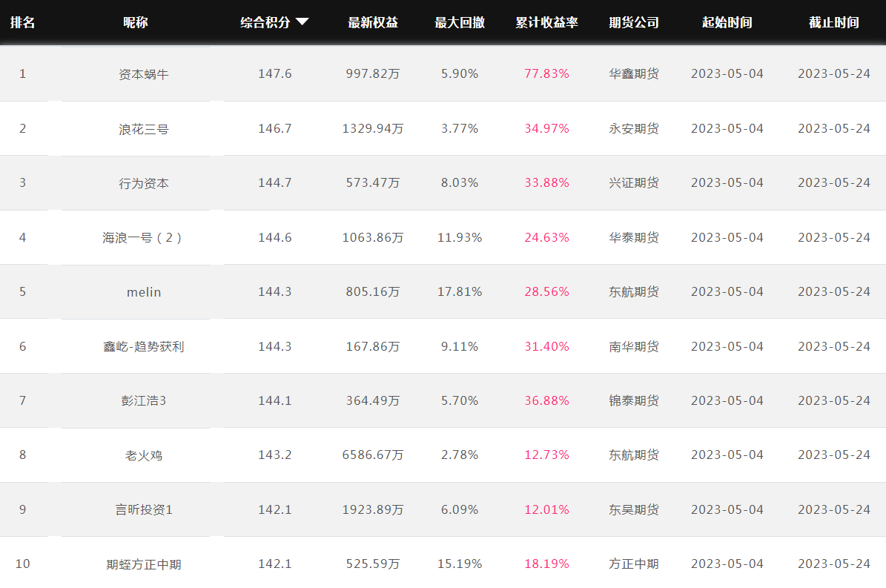Select return rate 31.40%
886x588 pixels.
[x=547, y=346]
